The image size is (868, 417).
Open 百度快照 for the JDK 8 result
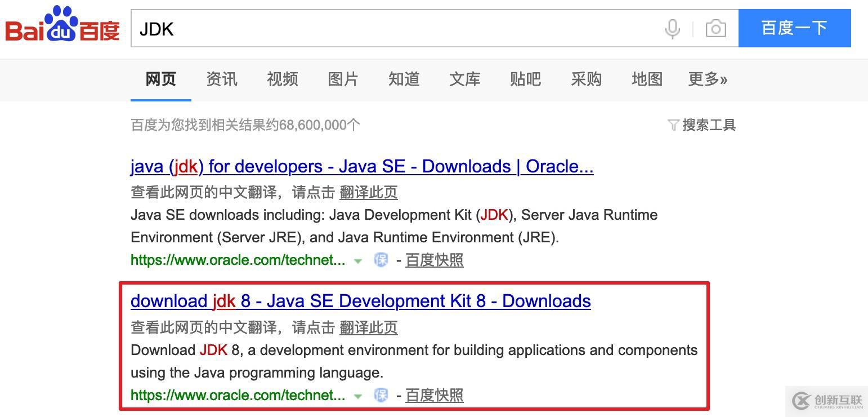click(435, 395)
